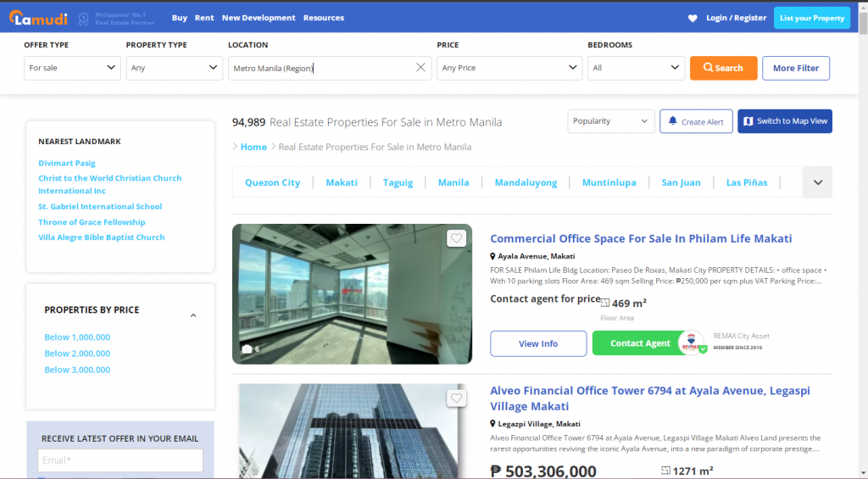
Task: Click the award ribbon icon beside Lamudi logo
Action: pyautogui.click(x=84, y=19)
